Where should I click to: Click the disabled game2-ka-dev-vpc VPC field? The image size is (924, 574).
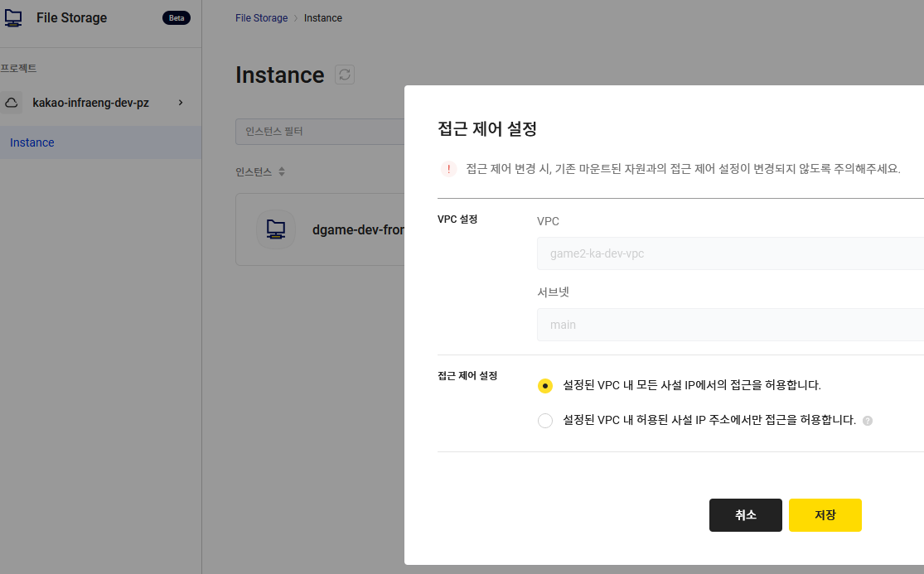point(729,253)
